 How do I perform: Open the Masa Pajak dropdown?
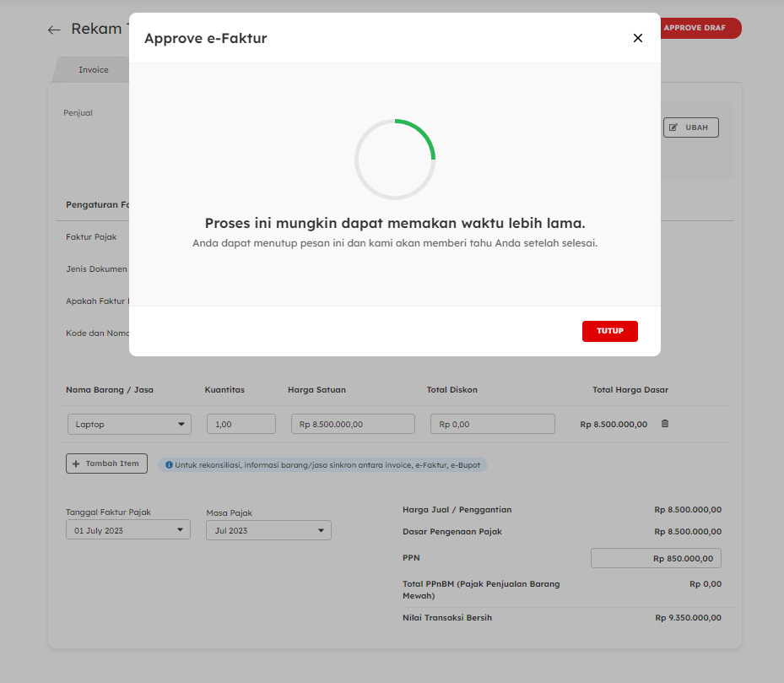268,530
